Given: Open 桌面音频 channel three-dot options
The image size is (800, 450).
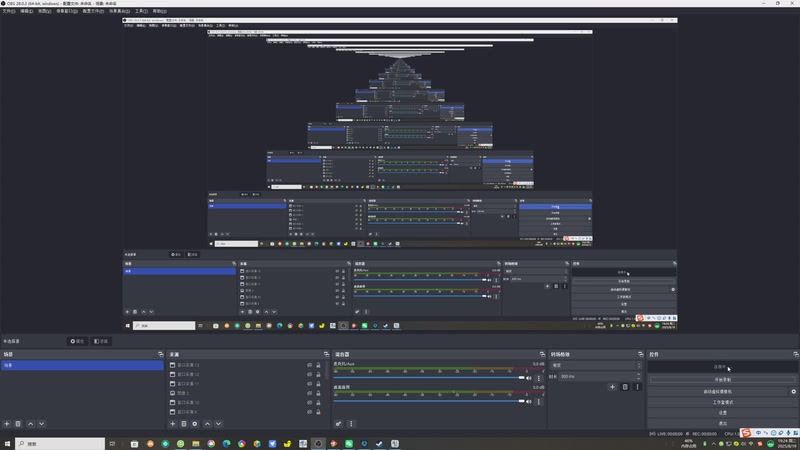Looking at the screenshot, I should [x=538, y=402].
